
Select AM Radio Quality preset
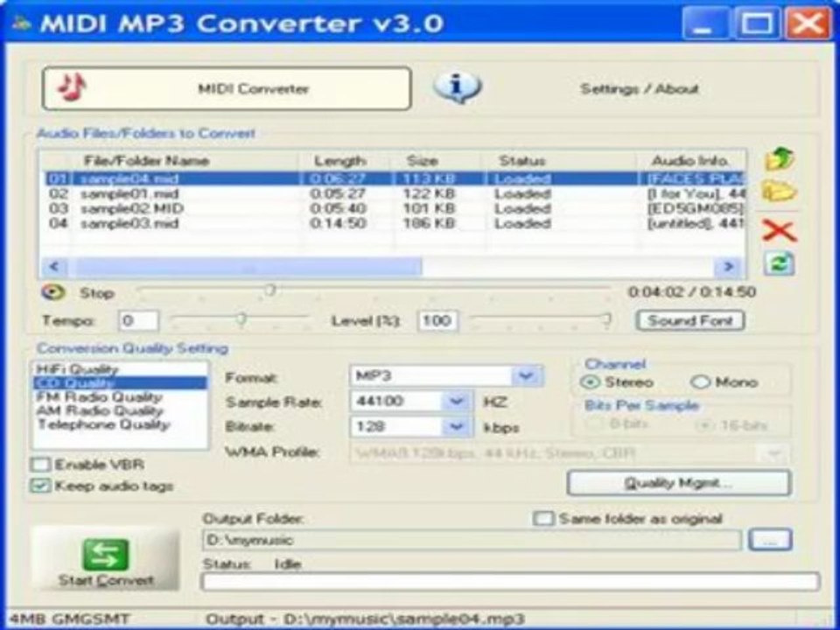click(x=120, y=411)
